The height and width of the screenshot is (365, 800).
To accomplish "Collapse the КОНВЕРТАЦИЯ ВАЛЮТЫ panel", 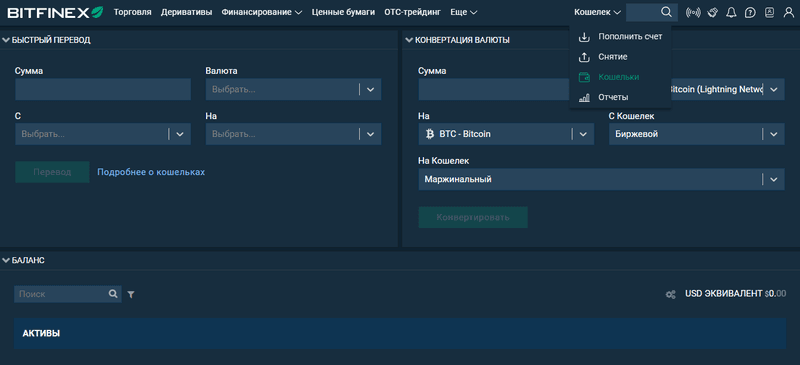I will [x=409, y=40].
